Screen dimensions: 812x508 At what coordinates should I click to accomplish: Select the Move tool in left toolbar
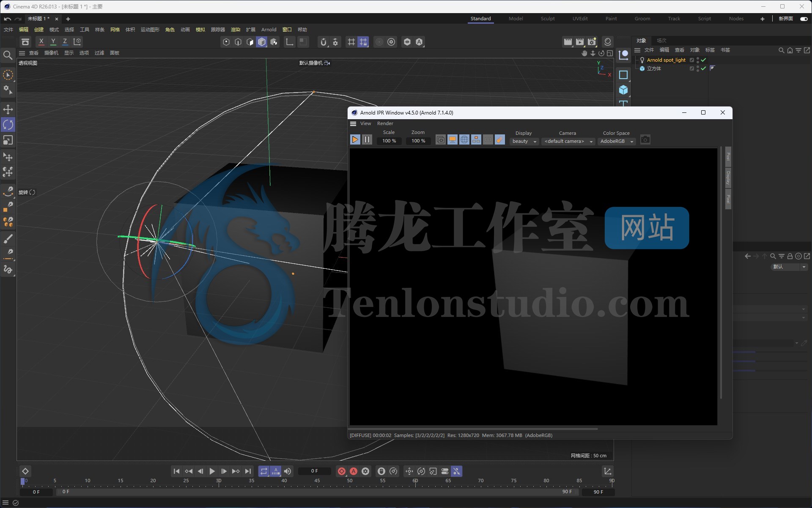[x=8, y=109]
